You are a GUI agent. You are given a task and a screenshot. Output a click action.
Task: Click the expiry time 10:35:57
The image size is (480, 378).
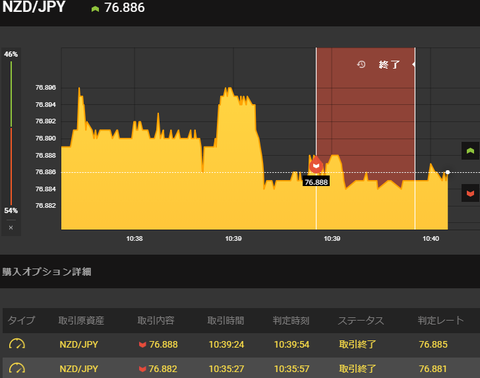292,369
